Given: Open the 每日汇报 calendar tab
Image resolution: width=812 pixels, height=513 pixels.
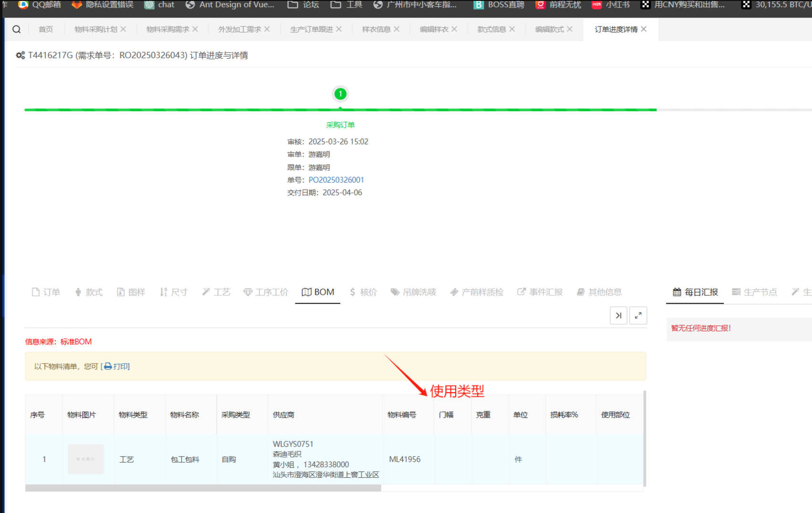Looking at the screenshot, I should point(695,292).
